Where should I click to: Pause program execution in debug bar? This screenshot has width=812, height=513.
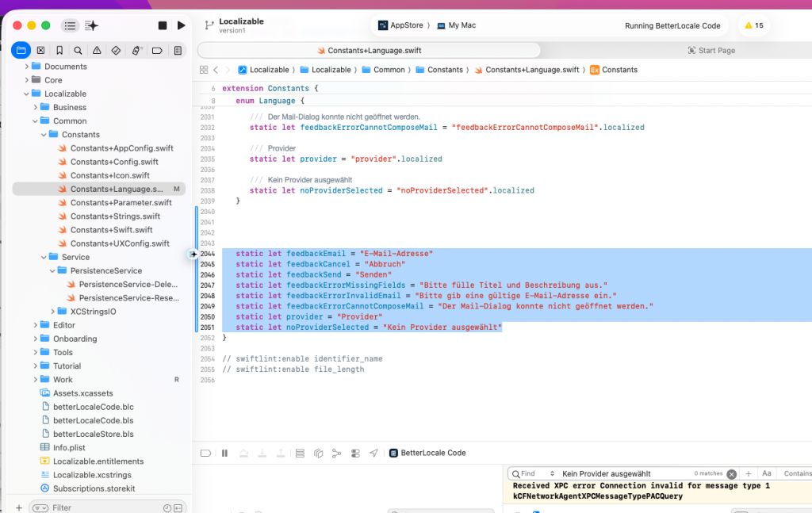224,454
